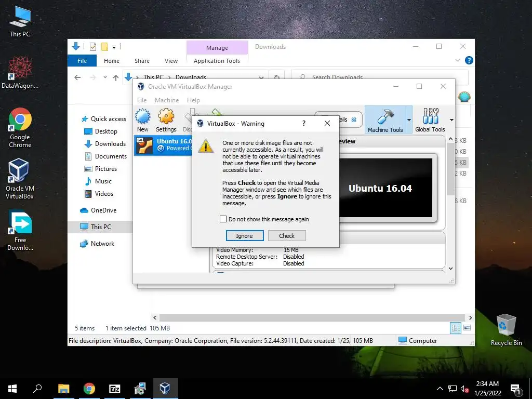Select the Recycle Bin desktop icon

506,330
